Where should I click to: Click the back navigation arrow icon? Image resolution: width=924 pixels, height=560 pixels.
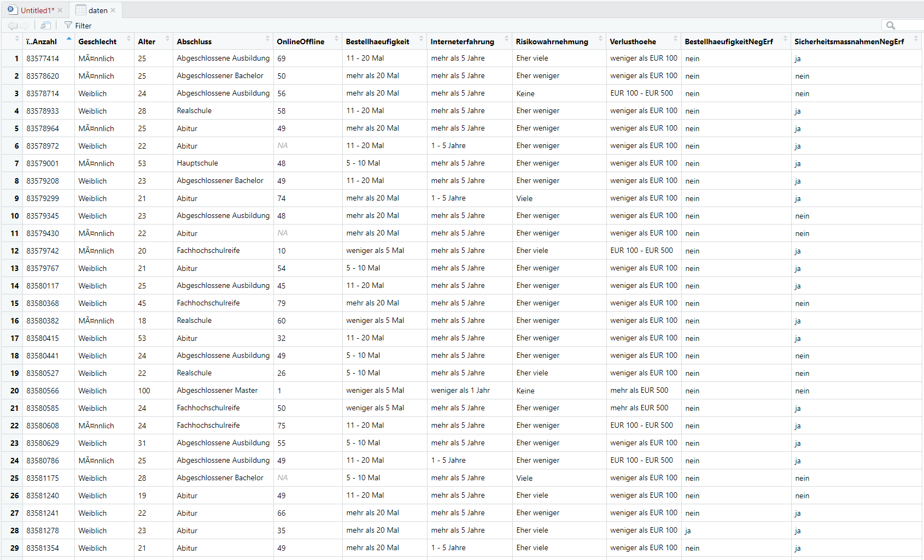12,26
